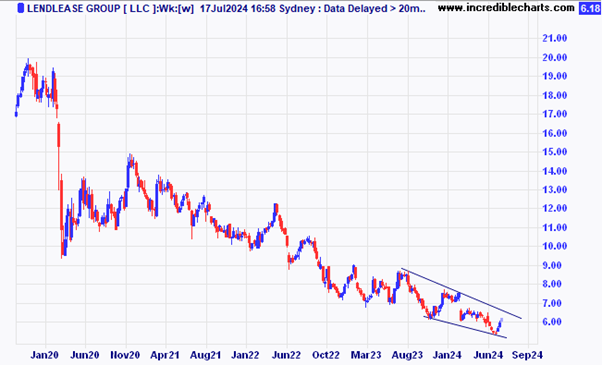This screenshot has width=602, height=365.
Task: Click the 16.00 price axis label
Action: point(554,133)
